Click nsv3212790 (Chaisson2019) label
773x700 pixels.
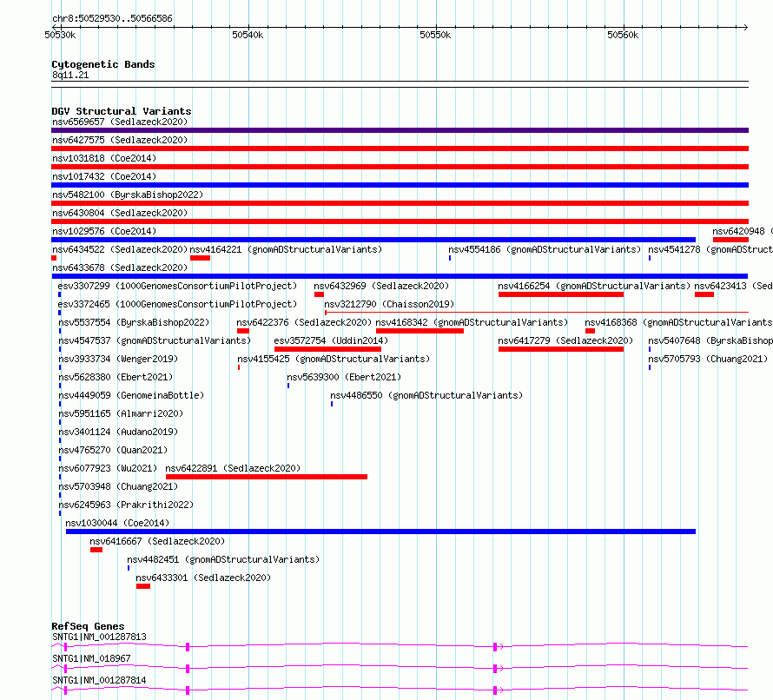click(389, 304)
